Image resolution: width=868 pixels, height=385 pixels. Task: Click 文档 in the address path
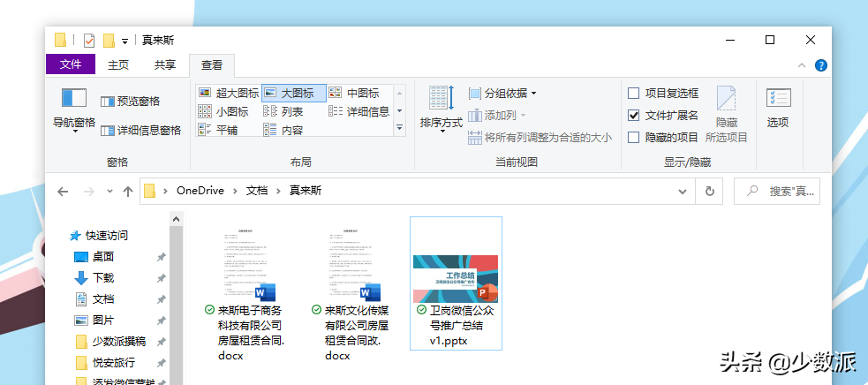pos(256,191)
